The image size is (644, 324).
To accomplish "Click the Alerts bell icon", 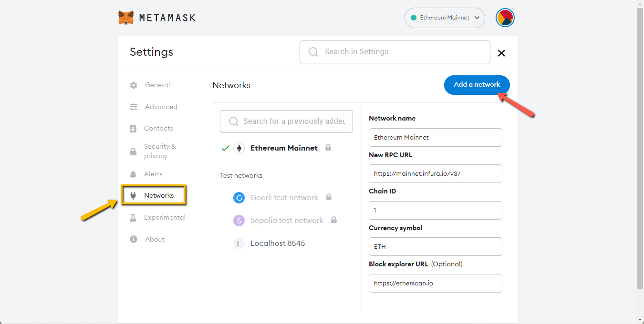I will point(134,174).
